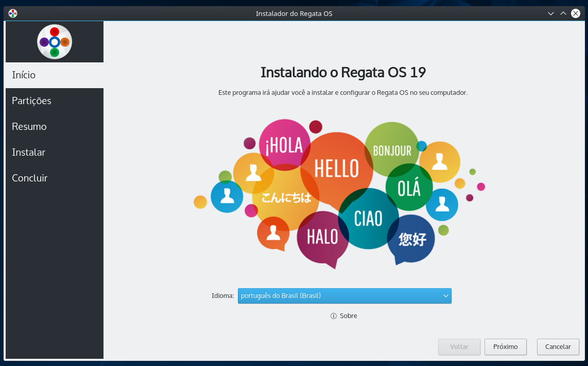The width and height of the screenshot is (588, 366).
Task: Select the Partições step
Action: click(31, 101)
